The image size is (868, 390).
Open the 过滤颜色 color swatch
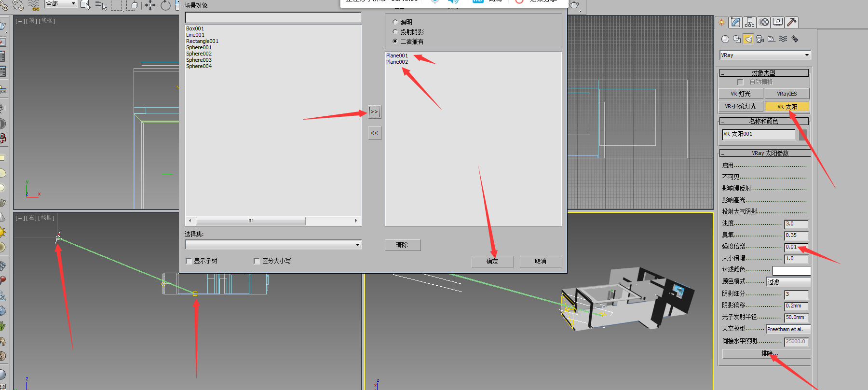coord(791,270)
